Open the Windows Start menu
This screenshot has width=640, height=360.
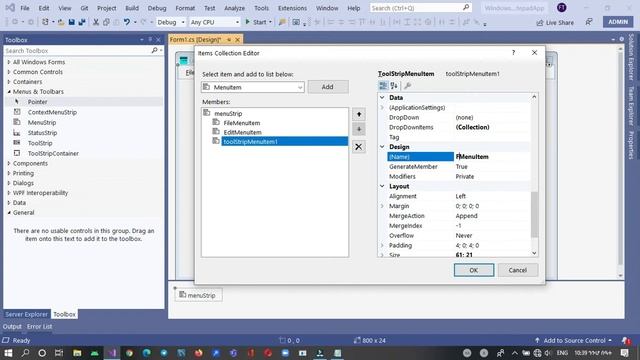coord(8,353)
